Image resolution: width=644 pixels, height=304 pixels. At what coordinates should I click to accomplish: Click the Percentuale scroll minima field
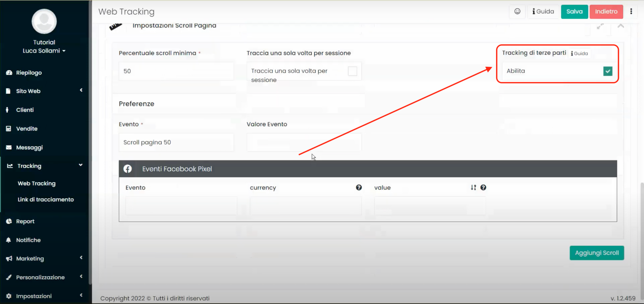pos(176,71)
